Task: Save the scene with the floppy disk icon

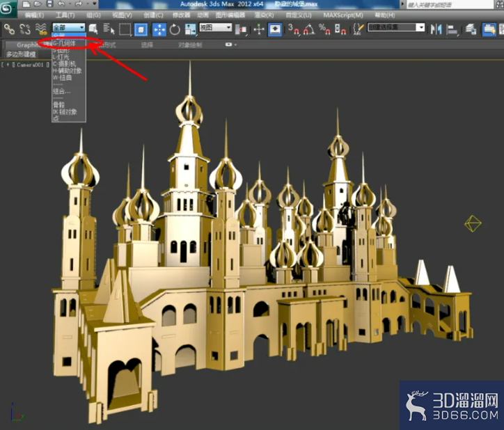Action: click(49, 4)
